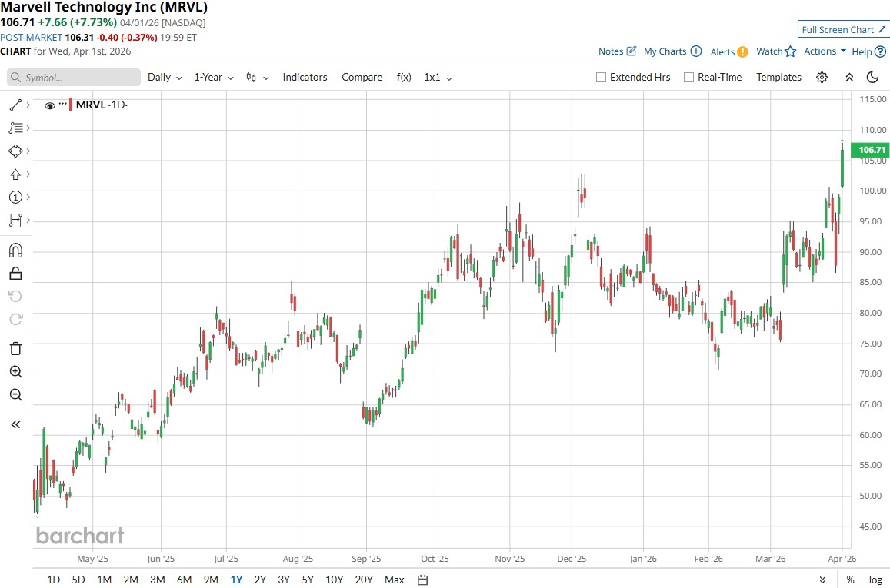Toggle the magnet snap tool
The height and width of the screenshot is (588, 890).
point(15,250)
